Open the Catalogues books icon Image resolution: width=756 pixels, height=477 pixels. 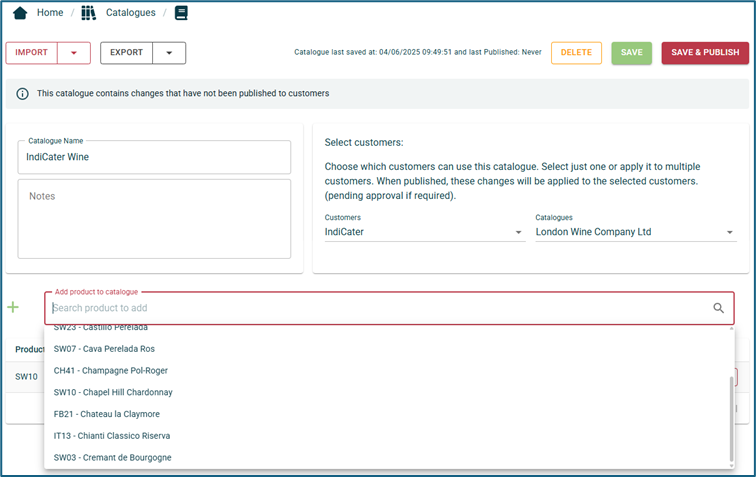click(x=88, y=13)
